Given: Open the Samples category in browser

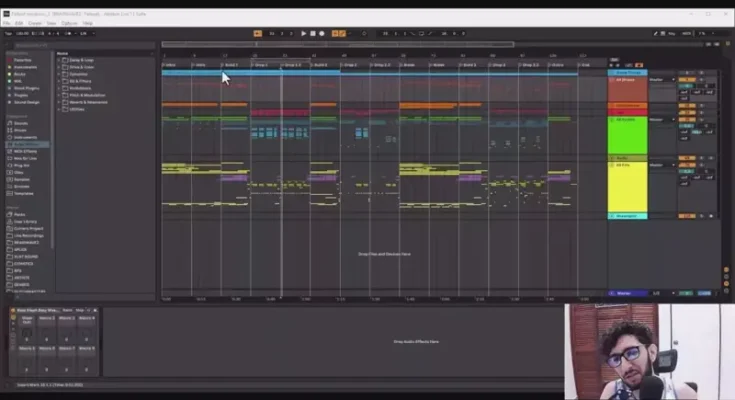Looking at the screenshot, I should click(x=21, y=179).
